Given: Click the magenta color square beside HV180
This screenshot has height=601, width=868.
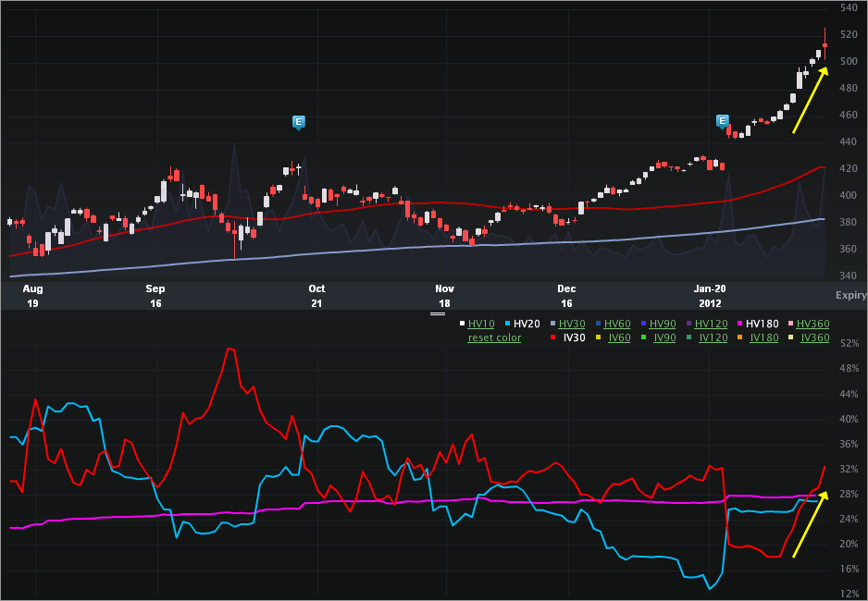Looking at the screenshot, I should coord(738,322).
